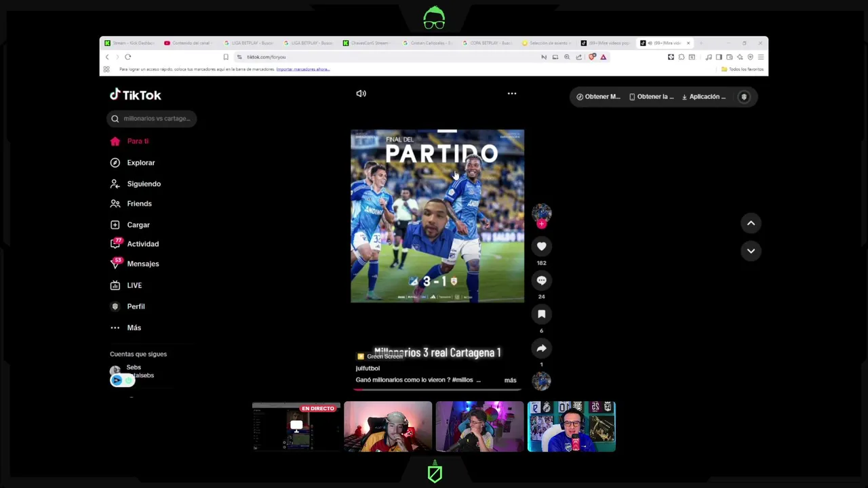Share the Millonarios video
Image resolution: width=868 pixels, height=488 pixels.
[x=541, y=348]
